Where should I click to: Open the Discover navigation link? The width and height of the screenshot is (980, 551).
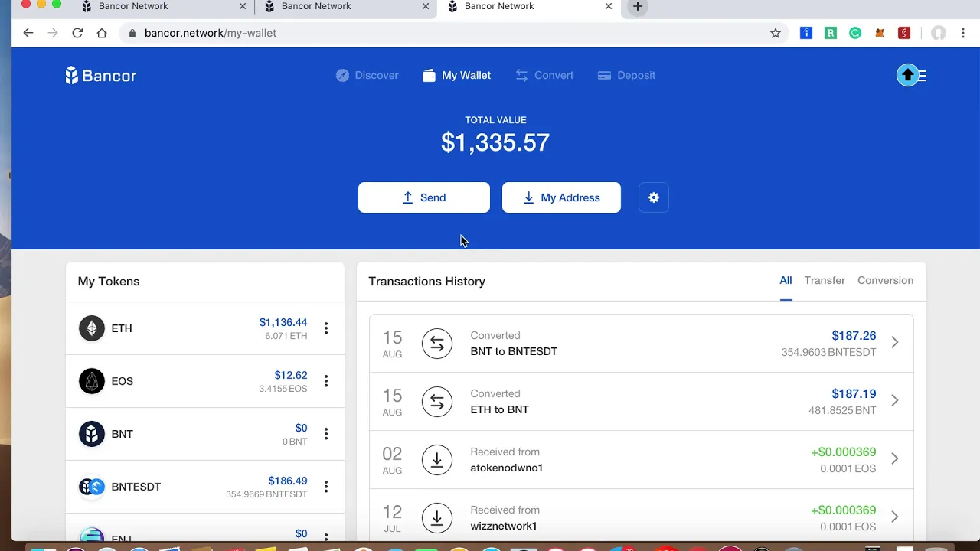pos(367,75)
